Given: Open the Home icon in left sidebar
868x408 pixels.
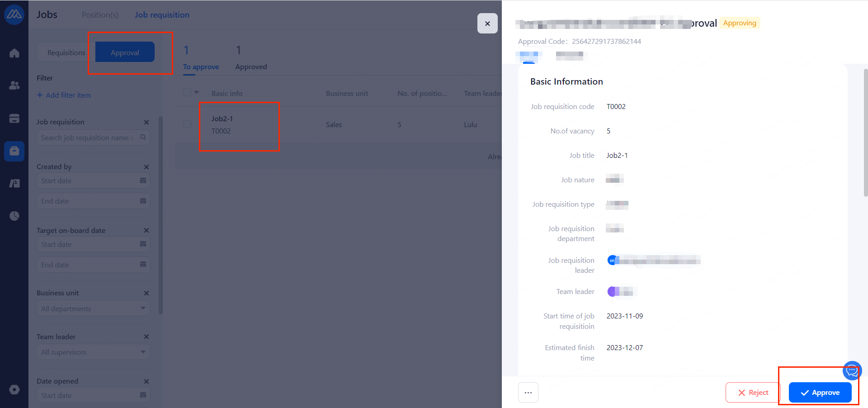Looking at the screenshot, I should [14, 53].
